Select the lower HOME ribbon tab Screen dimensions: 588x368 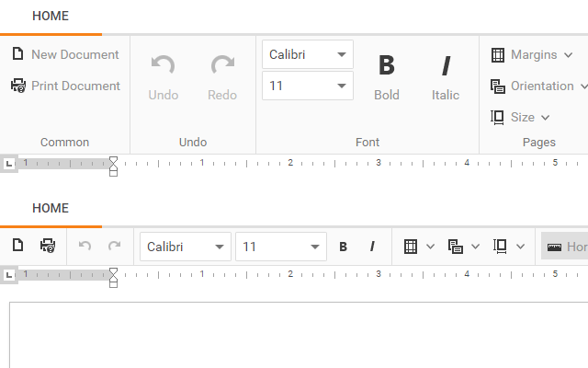click(51, 208)
